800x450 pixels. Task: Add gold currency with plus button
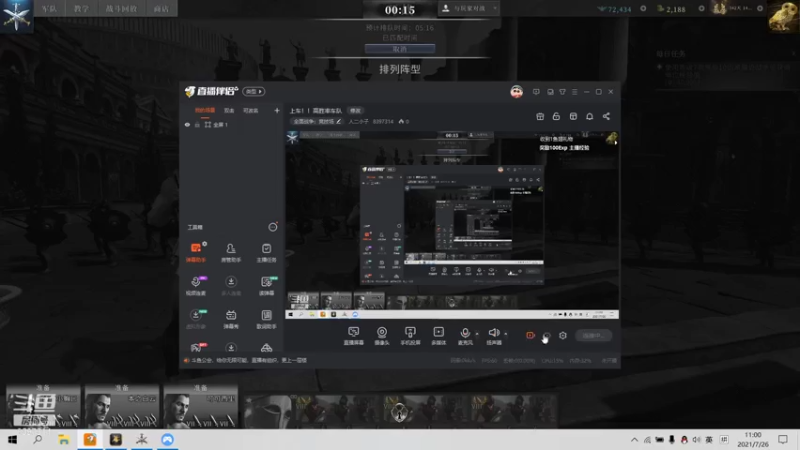pos(701,9)
